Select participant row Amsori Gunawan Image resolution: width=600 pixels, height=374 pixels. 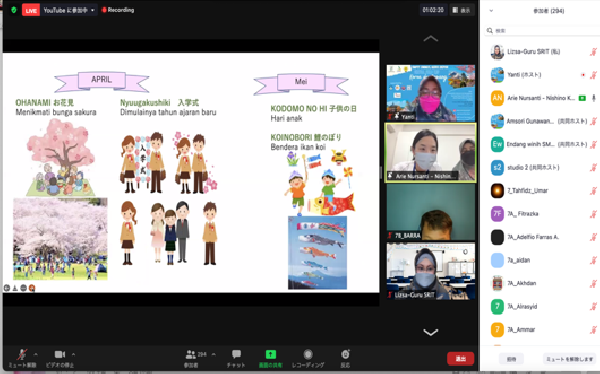point(542,121)
